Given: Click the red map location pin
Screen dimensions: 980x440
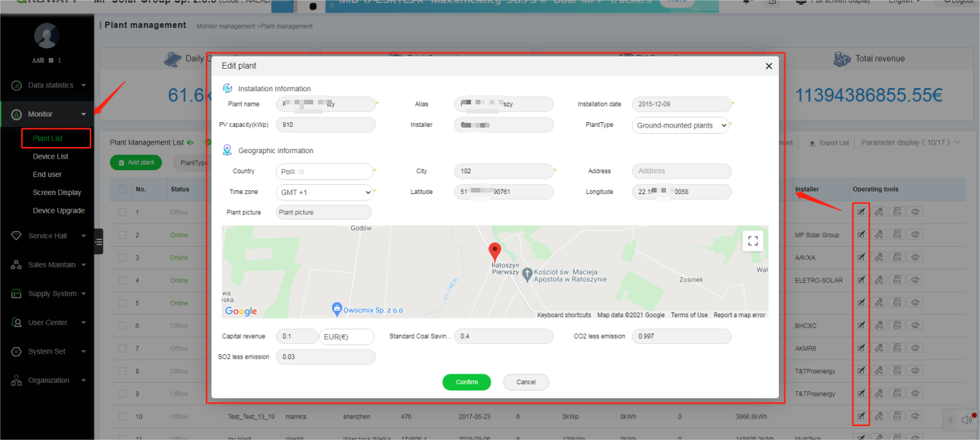Looking at the screenshot, I should (x=495, y=252).
